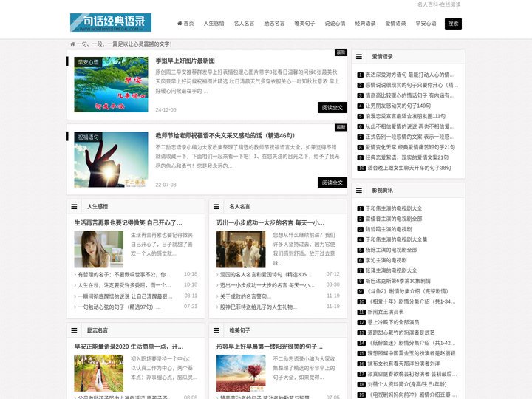Click the 影视资讯 panel heading
The height and width of the screenshot is (399, 532).
(x=383, y=191)
